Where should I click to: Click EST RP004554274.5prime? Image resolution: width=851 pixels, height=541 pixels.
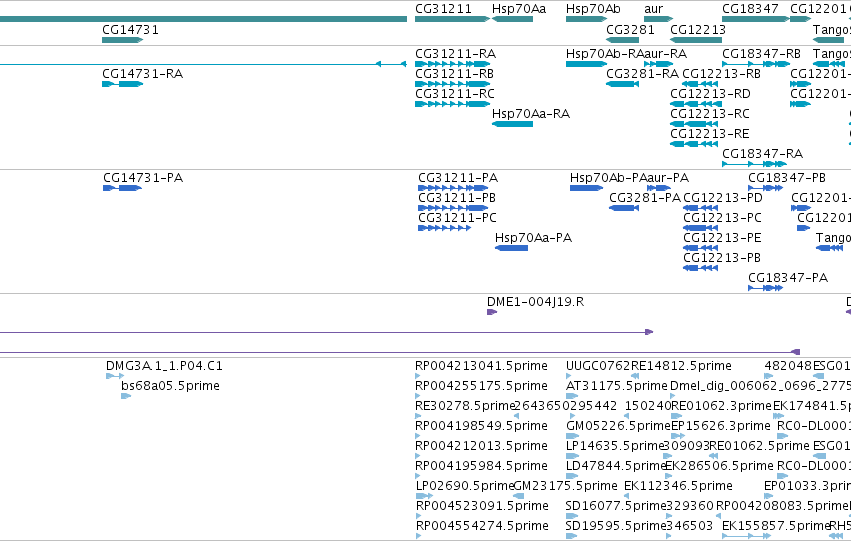419,536
